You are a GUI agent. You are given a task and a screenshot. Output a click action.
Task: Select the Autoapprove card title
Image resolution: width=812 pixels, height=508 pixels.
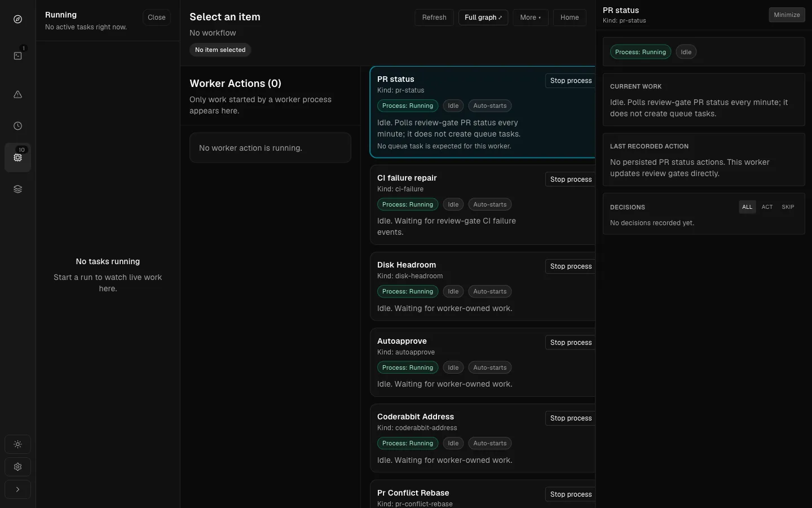(402, 341)
